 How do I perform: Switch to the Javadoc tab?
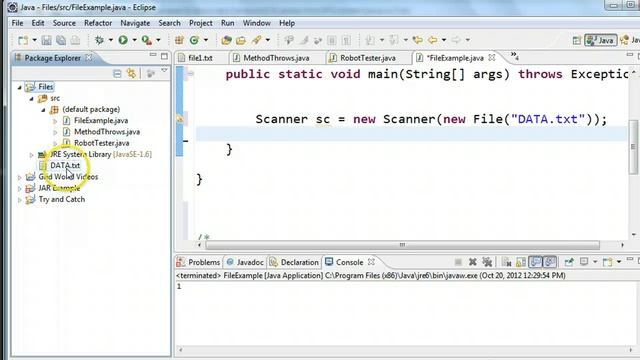(x=245, y=262)
